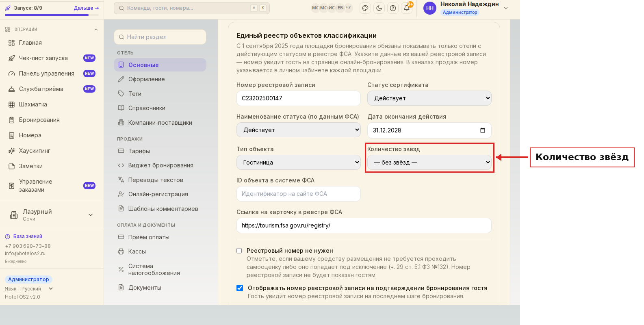
Task: Open the База знаний link
Action: pyautogui.click(x=24, y=236)
